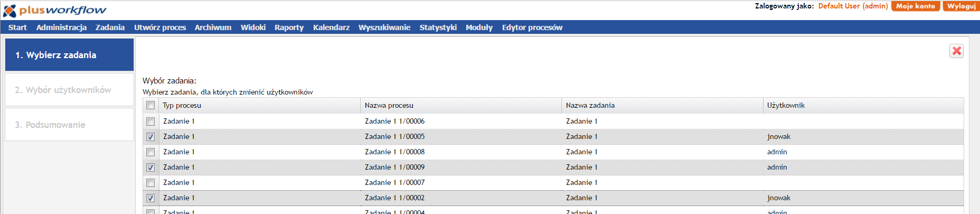Screen dimensions: 980x214
Task: Click process name Zadanie 1 1/00008
Action: 394,152
